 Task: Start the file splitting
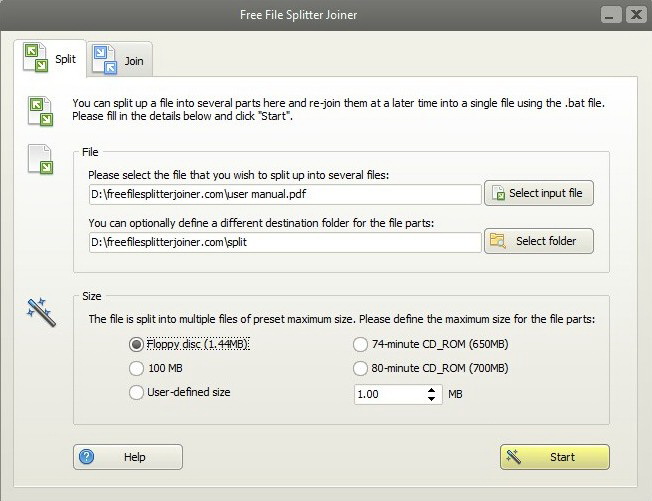[x=555, y=457]
